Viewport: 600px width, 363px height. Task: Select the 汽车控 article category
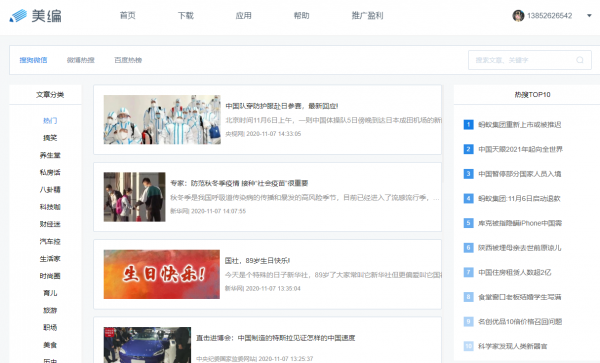pos(50,241)
